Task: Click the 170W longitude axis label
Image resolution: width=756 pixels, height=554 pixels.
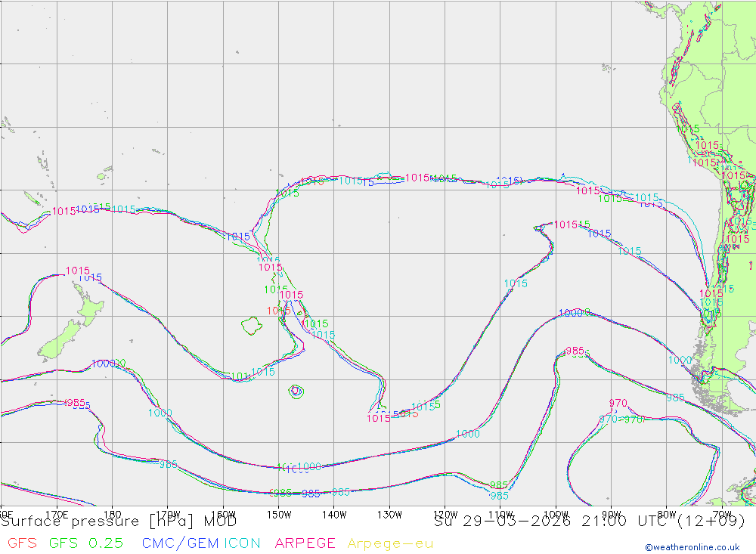Action: click(x=168, y=515)
